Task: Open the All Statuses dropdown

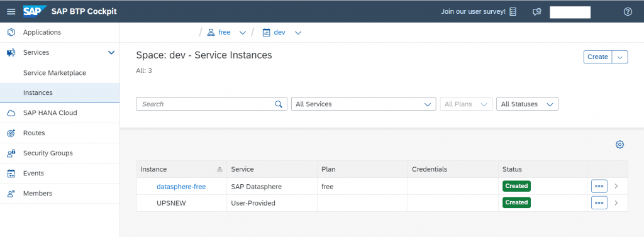Action: 527,104
